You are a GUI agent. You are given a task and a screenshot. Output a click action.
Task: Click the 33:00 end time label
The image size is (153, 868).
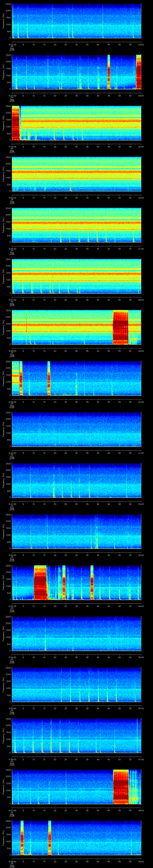141,555
